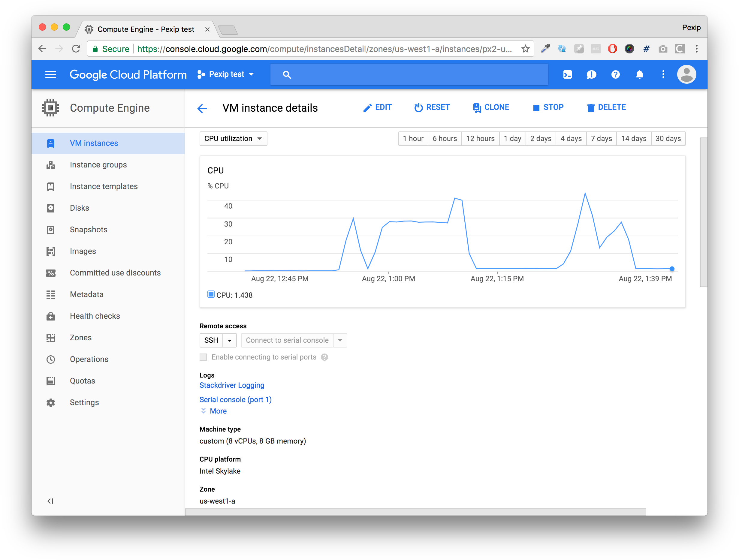Image resolution: width=739 pixels, height=560 pixels.
Task: Open the hamburger navigation menu
Action: tap(50, 74)
